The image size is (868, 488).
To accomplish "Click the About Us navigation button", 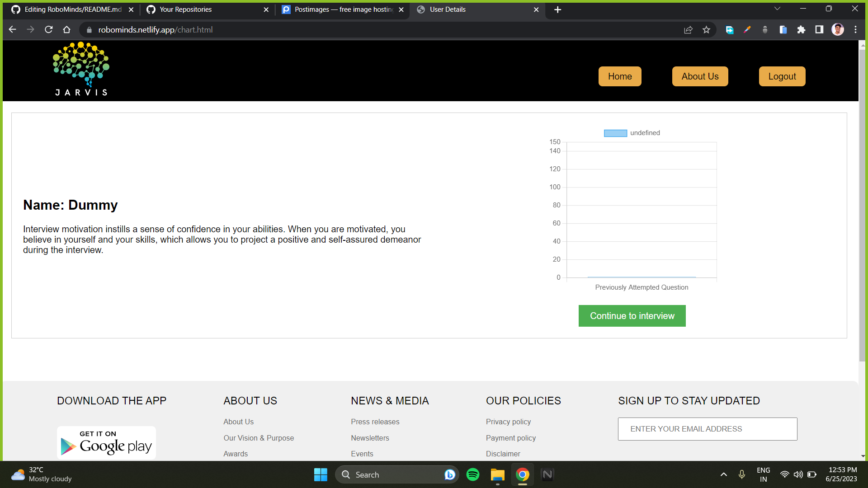I will [x=700, y=76].
